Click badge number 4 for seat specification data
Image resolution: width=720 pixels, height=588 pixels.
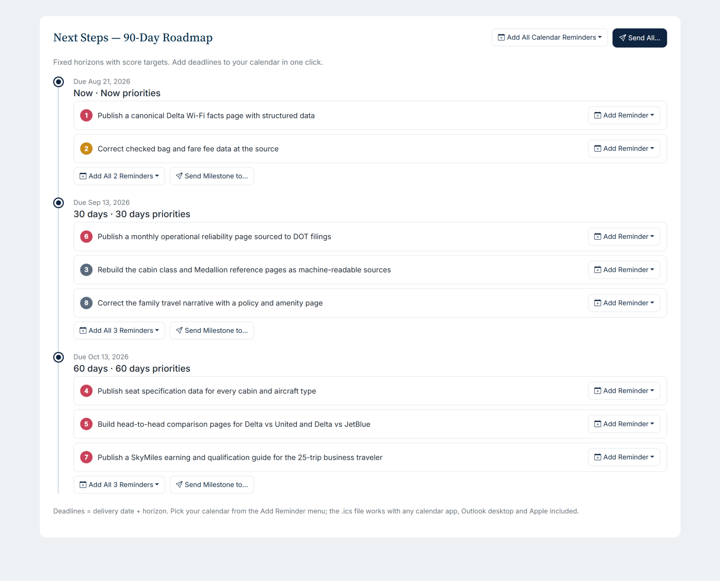tap(86, 391)
